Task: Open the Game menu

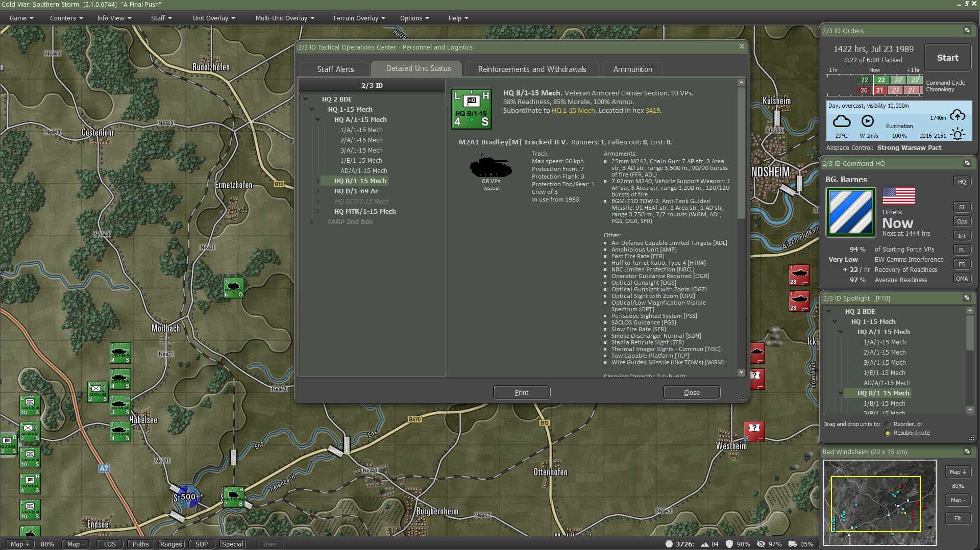Action: click(x=21, y=18)
